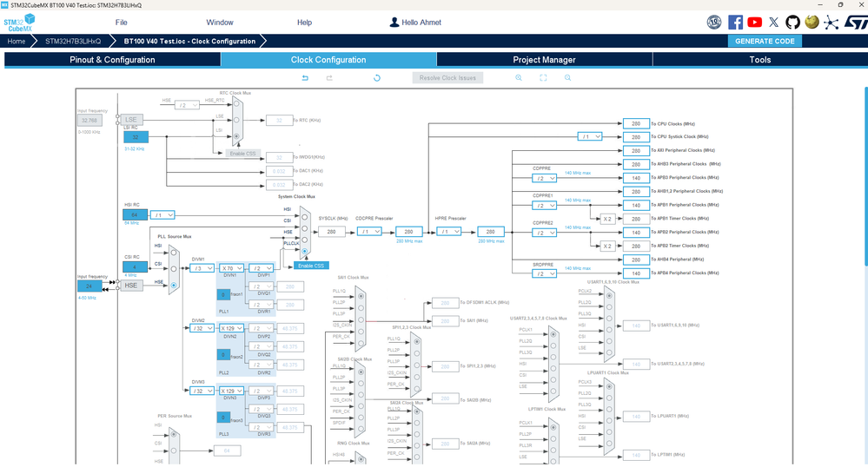Viewport: 868px width, 467px height.
Task: Open the SRDPPRE /2 dropdown
Action: tap(544, 274)
